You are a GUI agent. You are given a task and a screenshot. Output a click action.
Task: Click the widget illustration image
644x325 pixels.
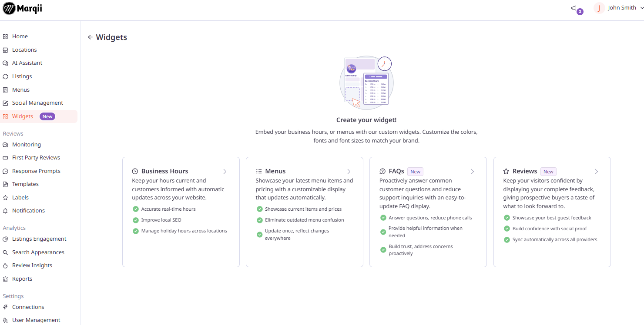coord(366,82)
